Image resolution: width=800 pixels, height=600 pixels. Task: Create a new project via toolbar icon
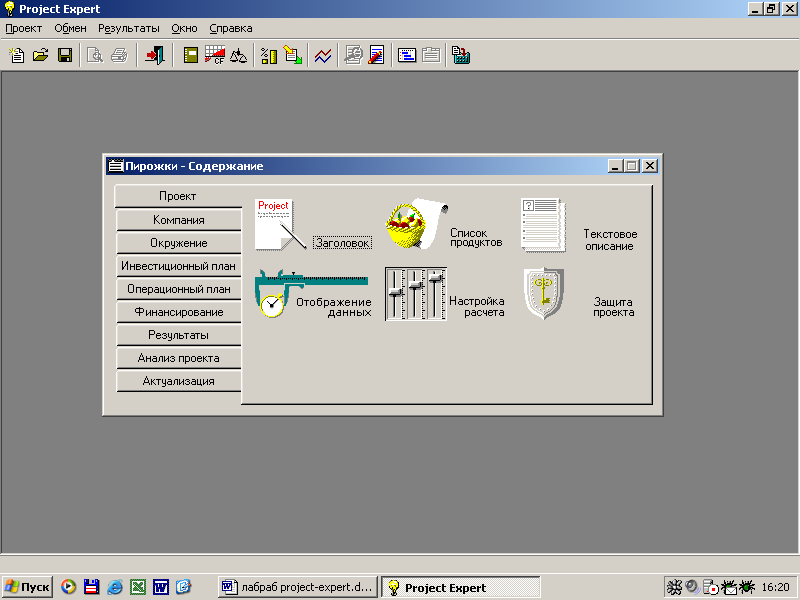(17, 55)
